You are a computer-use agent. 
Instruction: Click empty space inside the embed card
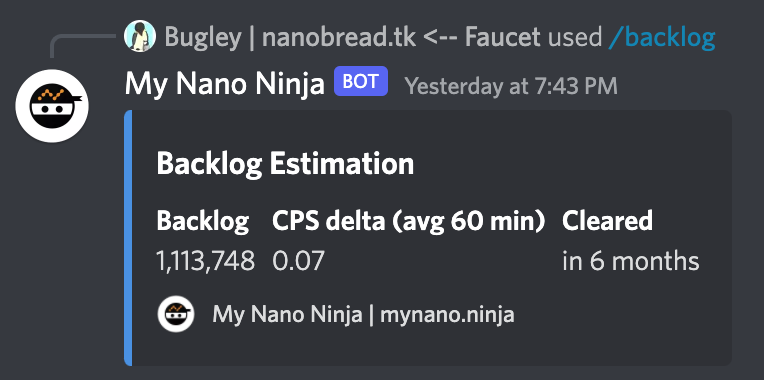pyautogui.click(x=560, y=166)
